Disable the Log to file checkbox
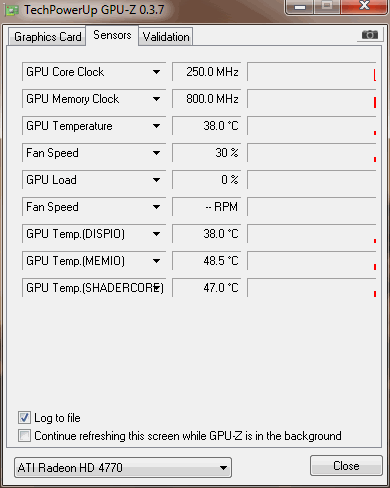 coord(24,418)
